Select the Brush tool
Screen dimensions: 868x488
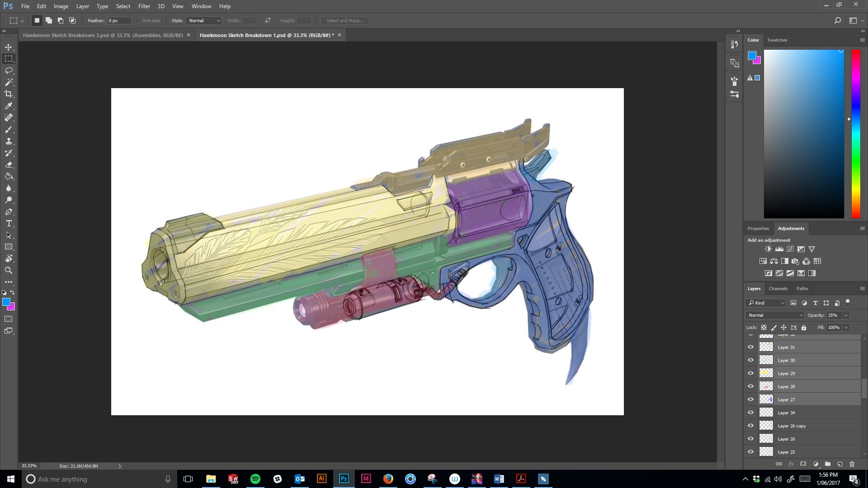pos(9,129)
